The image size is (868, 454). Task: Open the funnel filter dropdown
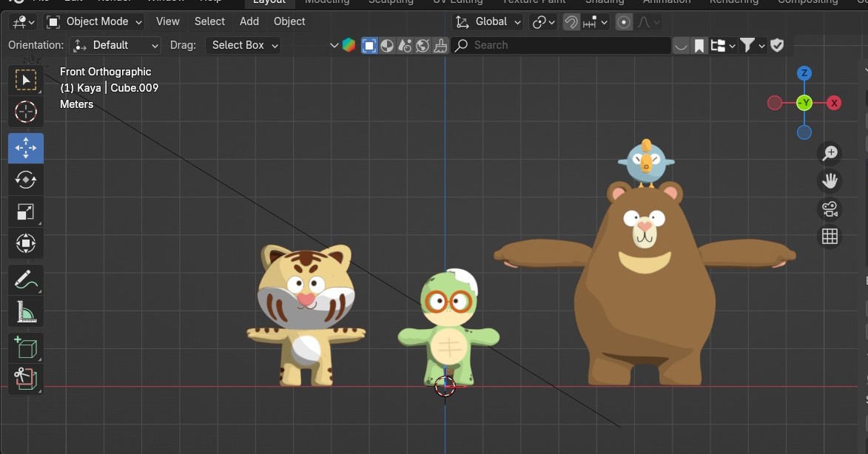coord(753,45)
